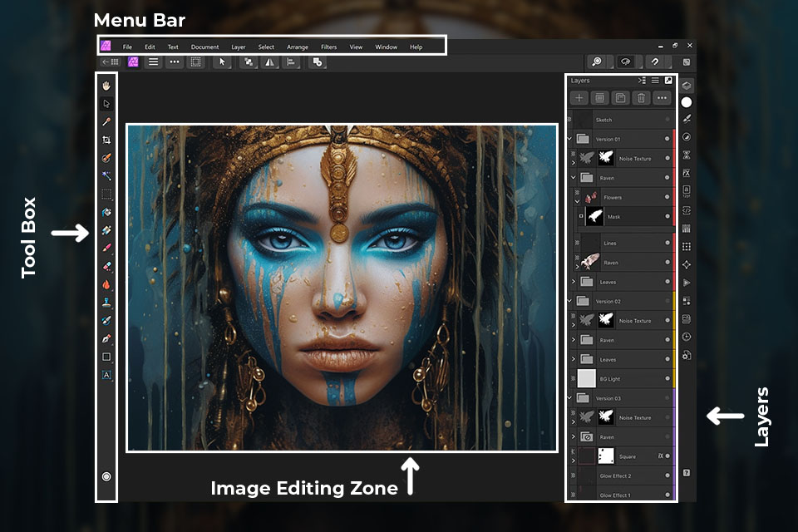Screen dimensions: 798x532
Task: Open the Brushes panel icon in sidebar
Action: coord(687,119)
